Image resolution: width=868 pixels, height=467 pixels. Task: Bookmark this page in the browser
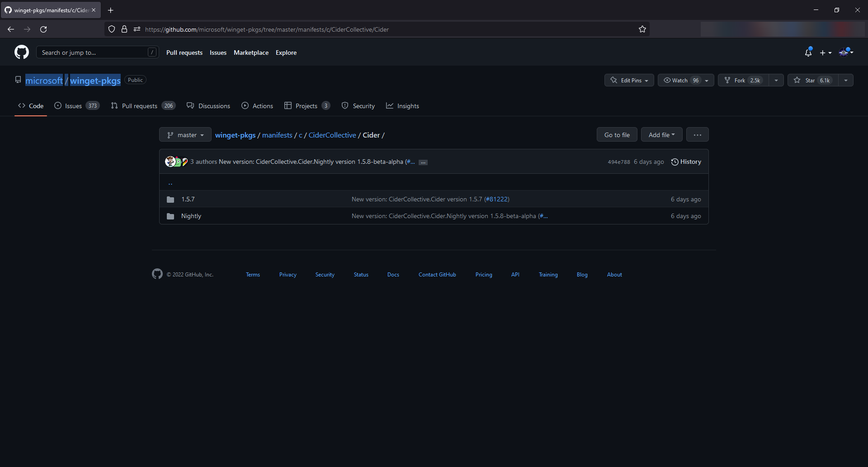[x=642, y=29]
